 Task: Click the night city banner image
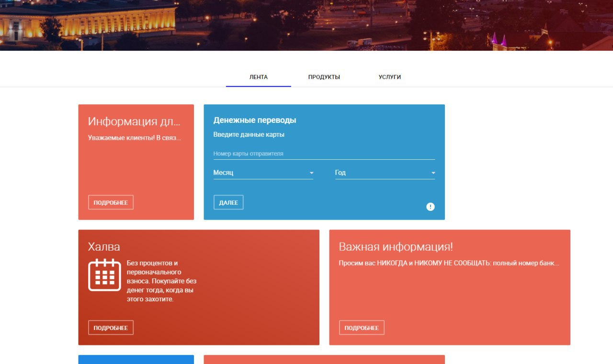(306, 25)
